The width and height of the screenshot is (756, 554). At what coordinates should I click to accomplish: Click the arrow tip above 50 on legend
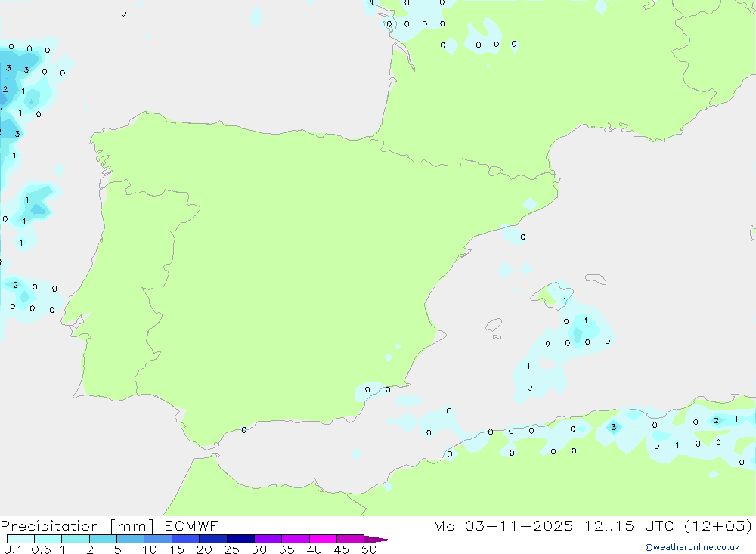pyautogui.click(x=377, y=539)
